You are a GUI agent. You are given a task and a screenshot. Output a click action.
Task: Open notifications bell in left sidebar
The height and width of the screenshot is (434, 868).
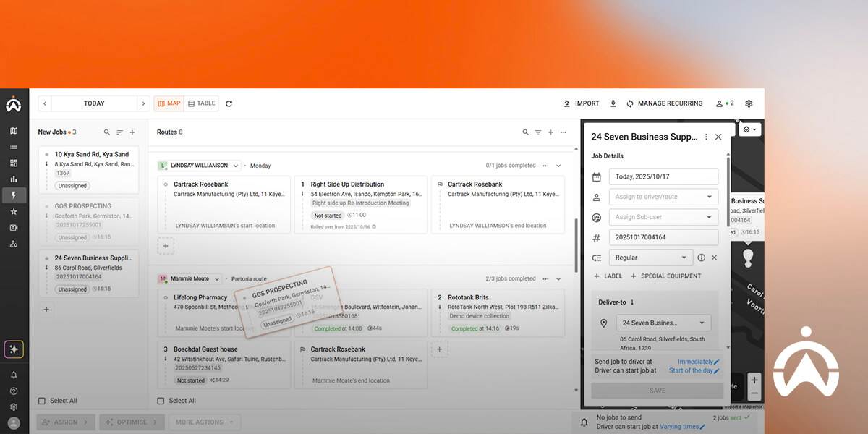click(x=14, y=375)
